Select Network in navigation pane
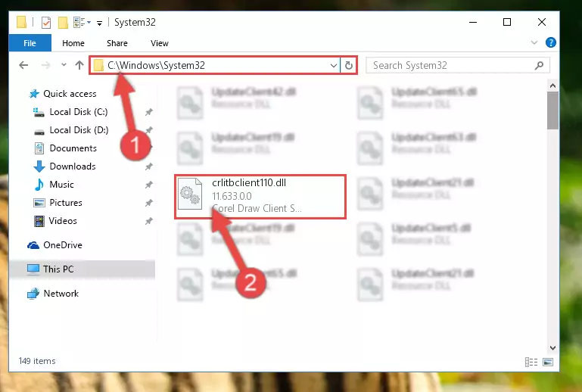The height and width of the screenshot is (392, 582). coord(61,294)
